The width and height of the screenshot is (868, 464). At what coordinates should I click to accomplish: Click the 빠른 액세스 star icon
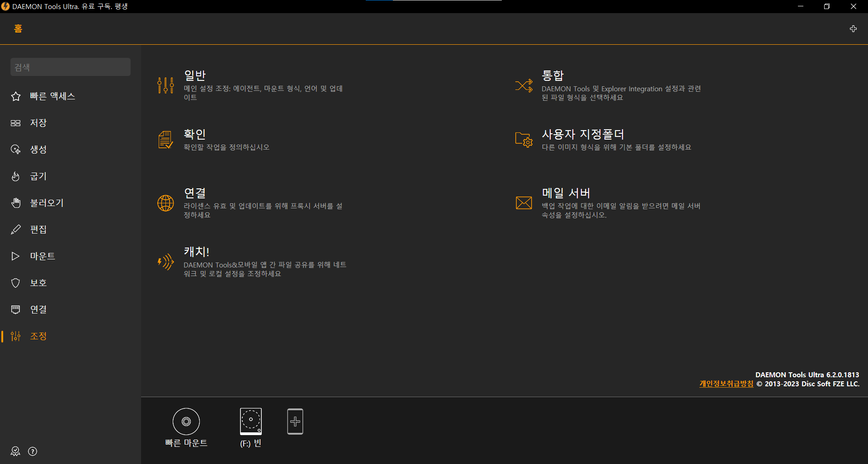point(16,96)
